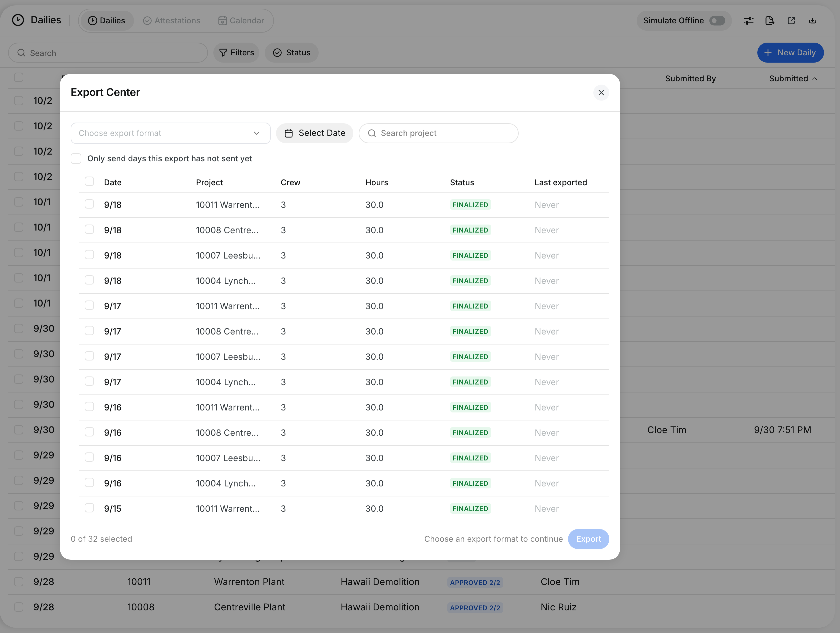Click the main Search field
Screen dimensions: 840x633
coord(108,53)
